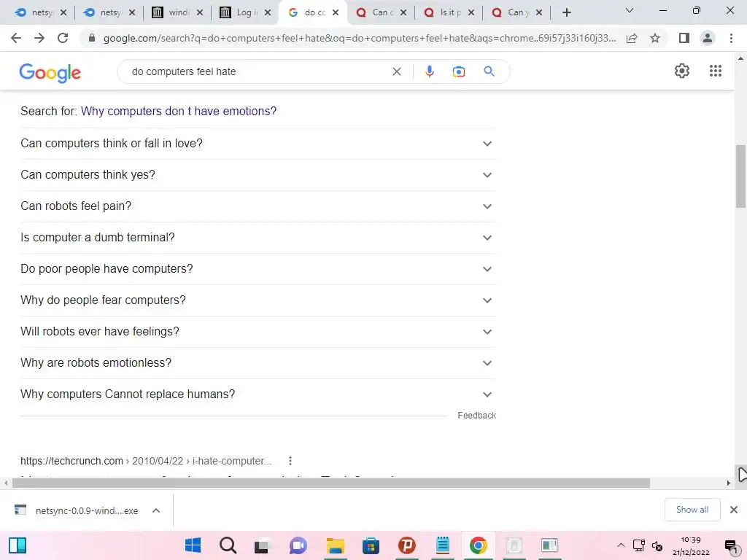Open the browser side panel
Image resolution: width=747 pixels, height=560 pixels.
tap(684, 38)
